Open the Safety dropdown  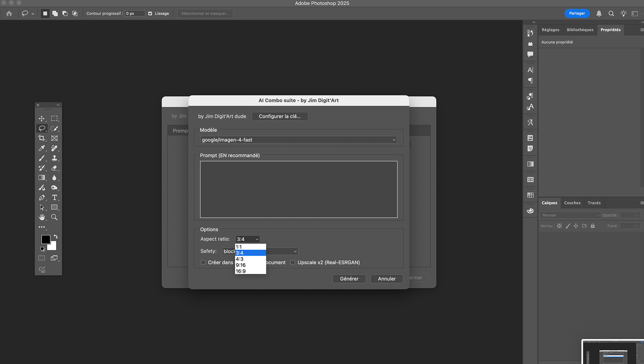[x=260, y=251]
